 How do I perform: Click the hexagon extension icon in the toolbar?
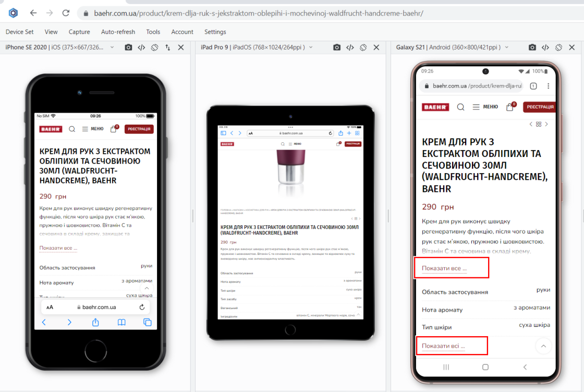click(x=13, y=13)
